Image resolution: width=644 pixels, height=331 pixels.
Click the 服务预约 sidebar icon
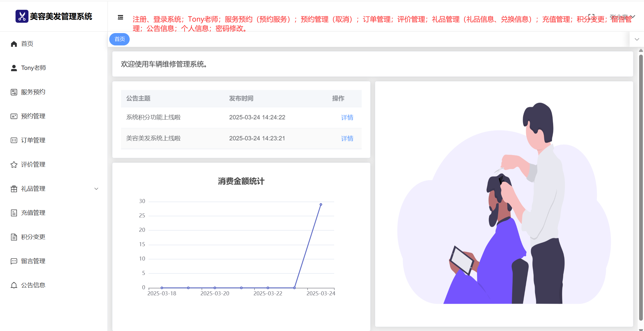click(x=14, y=92)
